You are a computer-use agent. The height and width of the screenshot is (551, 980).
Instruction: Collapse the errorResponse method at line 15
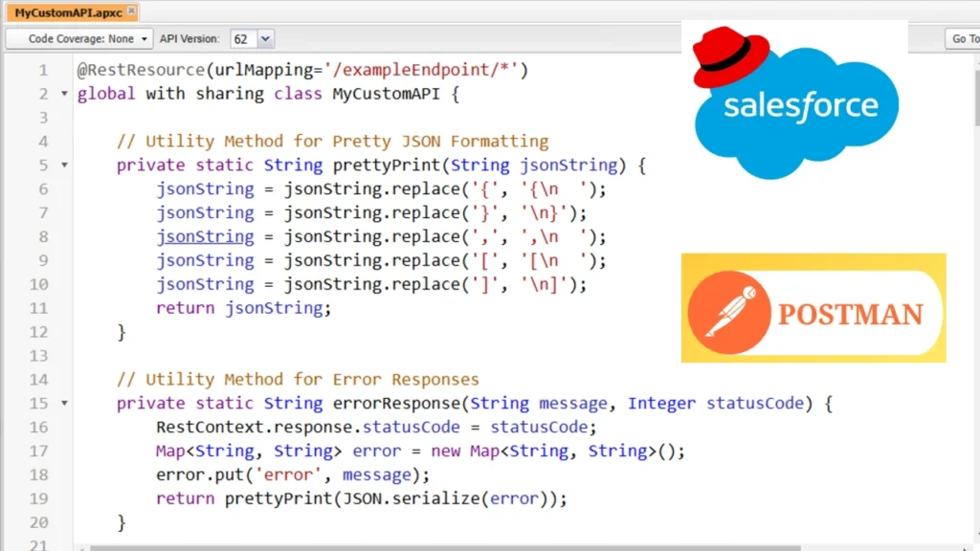62,403
